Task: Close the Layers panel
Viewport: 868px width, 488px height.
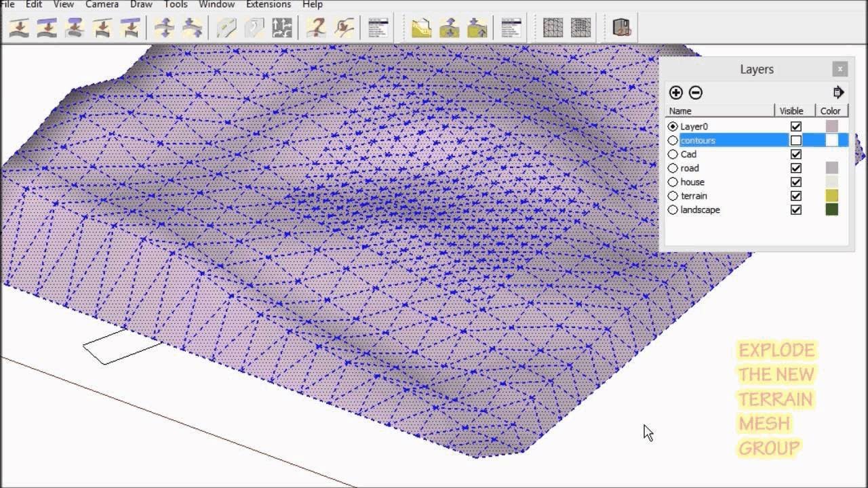Action: [x=840, y=69]
